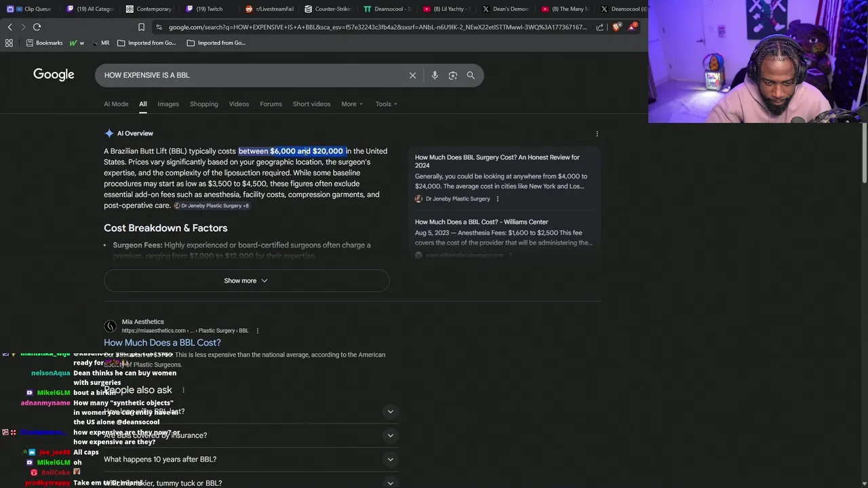Open site settings icon in address bar

pyautogui.click(x=159, y=27)
